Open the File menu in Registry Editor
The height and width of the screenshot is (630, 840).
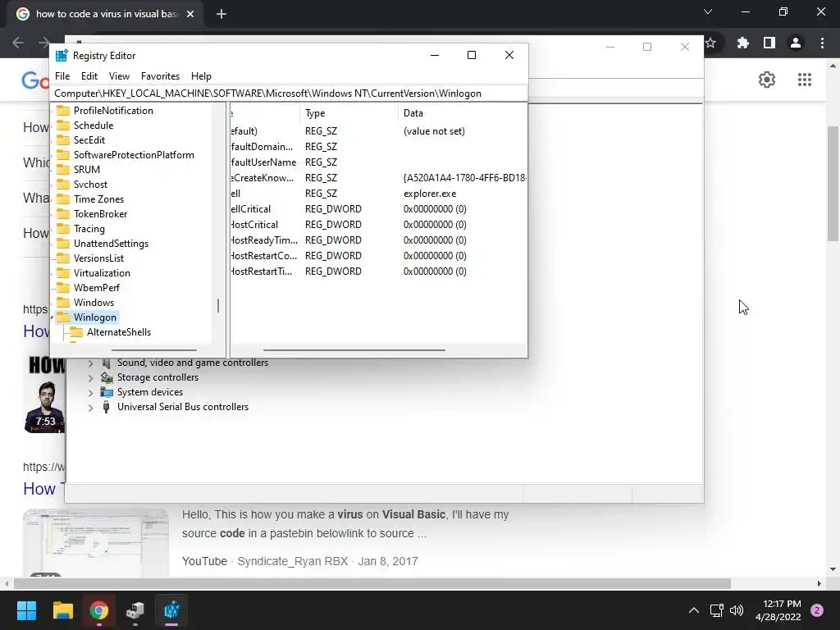click(62, 76)
